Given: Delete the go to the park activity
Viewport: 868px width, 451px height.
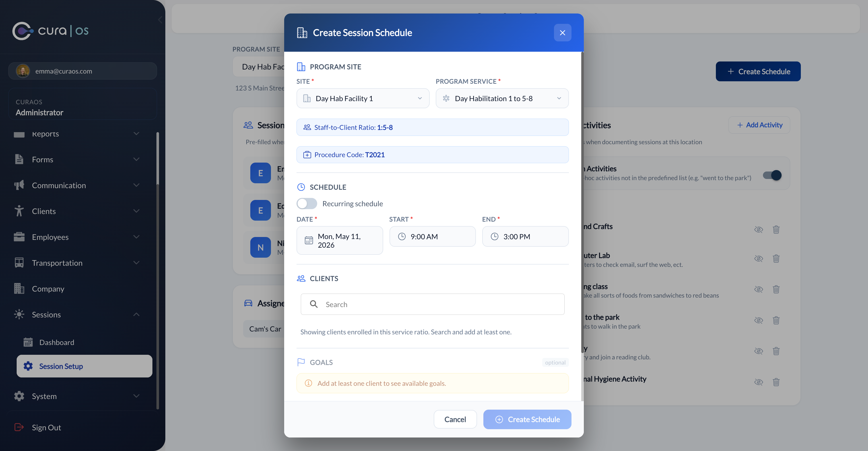Looking at the screenshot, I should pos(776,320).
